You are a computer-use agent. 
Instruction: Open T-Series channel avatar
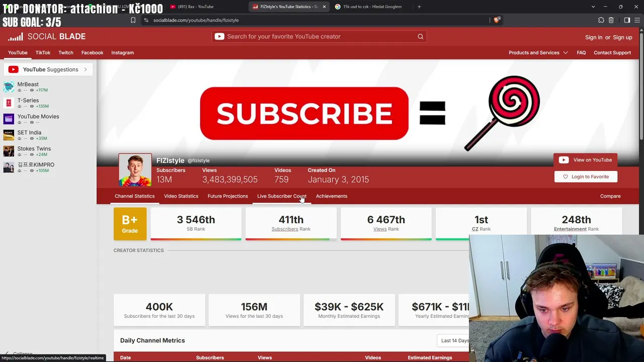point(9,103)
